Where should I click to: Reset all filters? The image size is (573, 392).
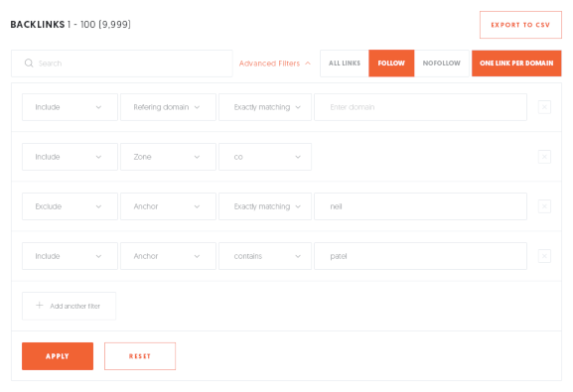[140, 356]
